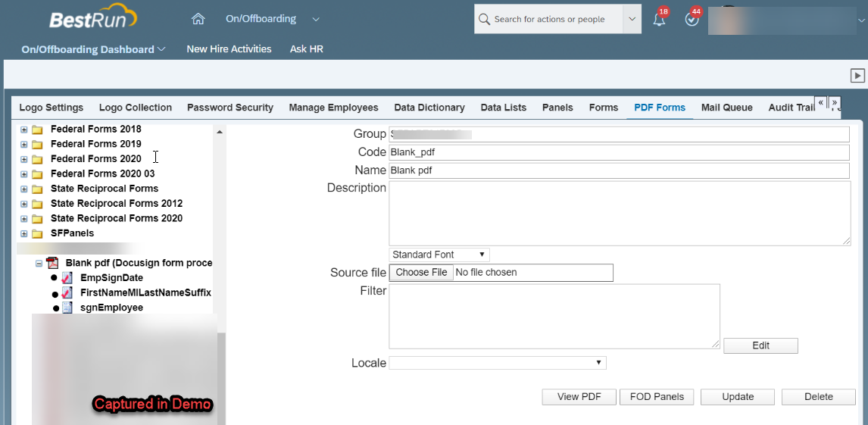This screenshot has height=425, width=868.
Task: Open the notifications bell icon
Action: tap(659, 20)
